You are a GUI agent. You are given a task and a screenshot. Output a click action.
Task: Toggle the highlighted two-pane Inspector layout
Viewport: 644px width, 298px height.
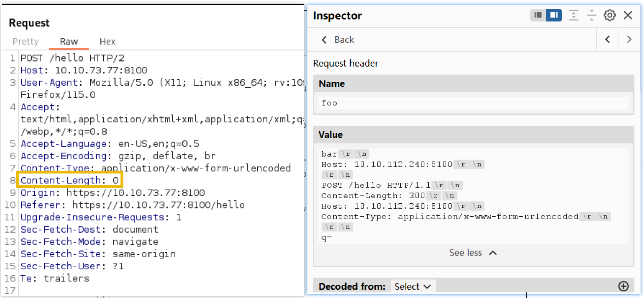tap(554, 15)
